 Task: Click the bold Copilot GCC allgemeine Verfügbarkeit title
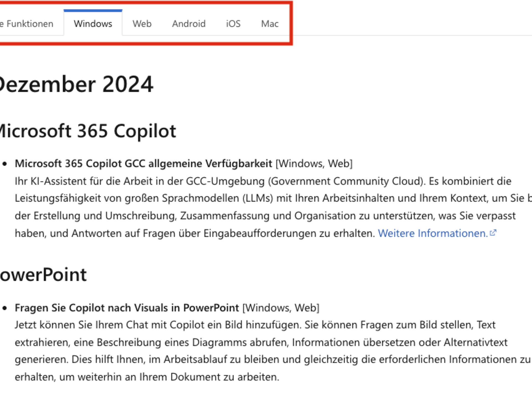(143, 163)
